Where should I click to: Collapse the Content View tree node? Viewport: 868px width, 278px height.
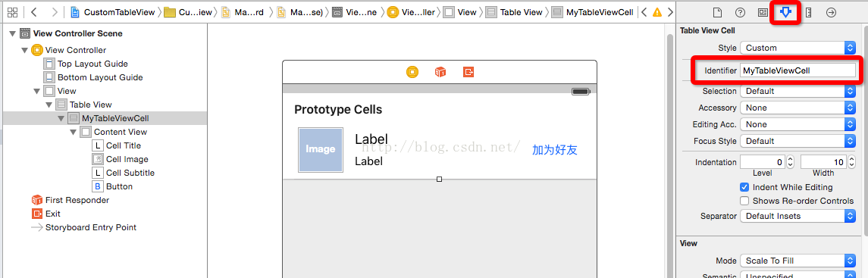(x=73, y=132)
